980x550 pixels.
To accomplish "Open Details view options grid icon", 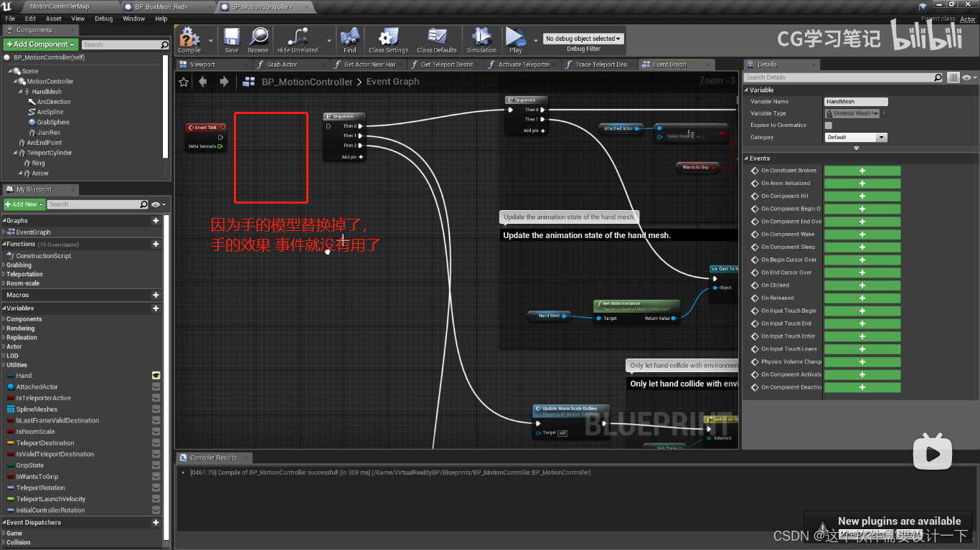I will tap(953, 77).
